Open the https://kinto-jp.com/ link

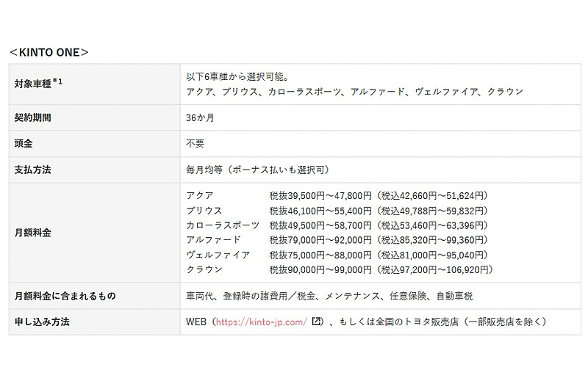[262, 322]
